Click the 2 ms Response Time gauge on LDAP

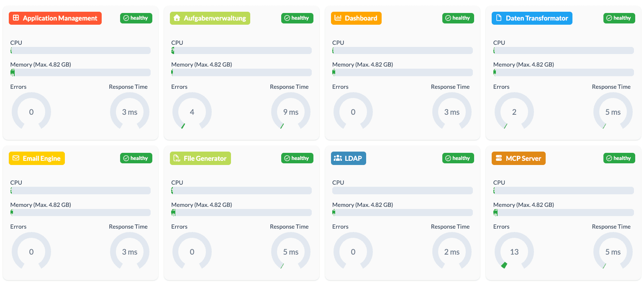452,252
